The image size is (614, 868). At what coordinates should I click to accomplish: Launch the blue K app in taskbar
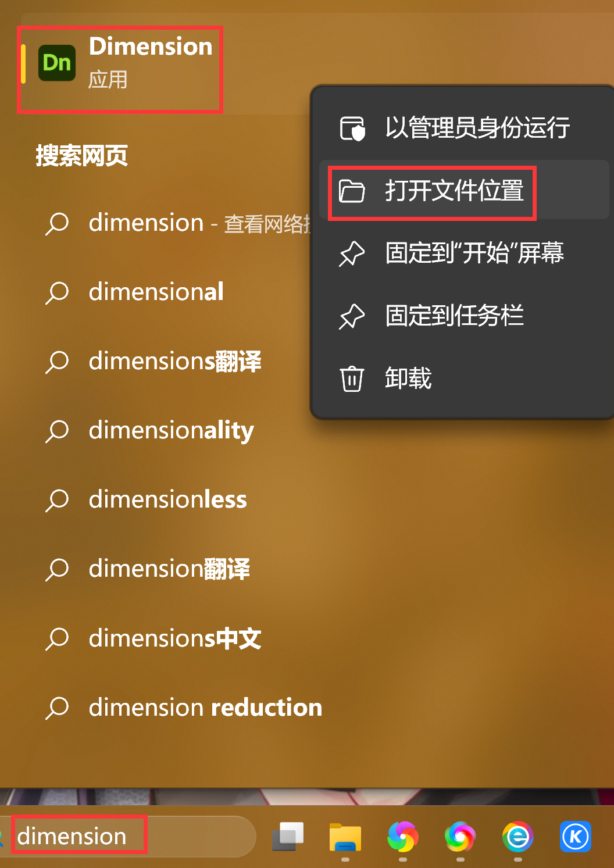click(576, 837)
